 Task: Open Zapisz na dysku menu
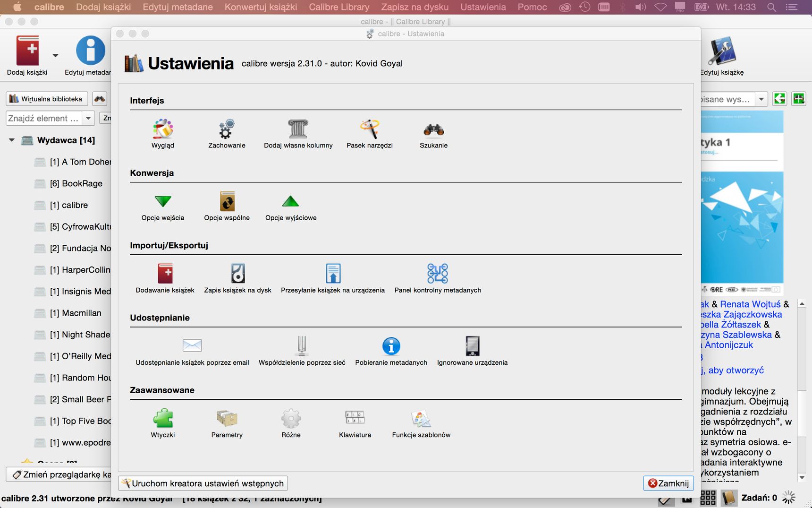[415, 7]
